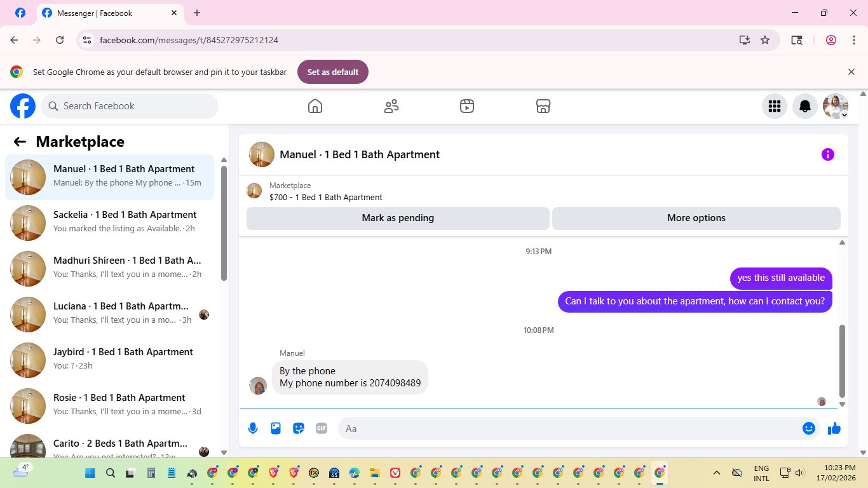Send a voice clip with microphone icon
Viewport: 868px width, 488px height.
click(x=253, y=428)
